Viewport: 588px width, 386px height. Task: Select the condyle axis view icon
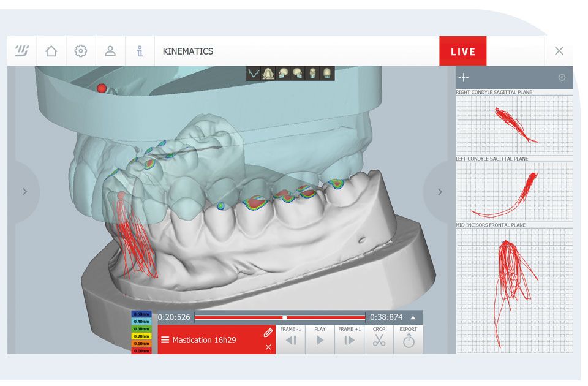tap(254, 74)
